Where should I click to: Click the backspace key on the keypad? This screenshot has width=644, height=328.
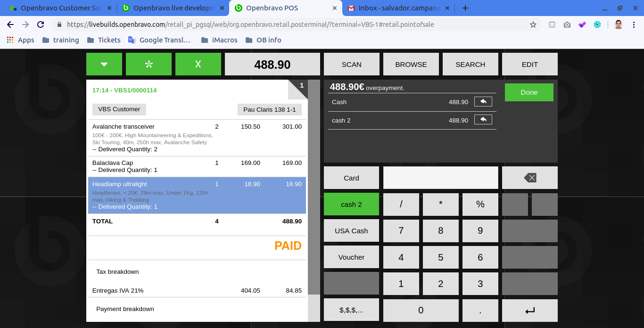tap(530, 178)
